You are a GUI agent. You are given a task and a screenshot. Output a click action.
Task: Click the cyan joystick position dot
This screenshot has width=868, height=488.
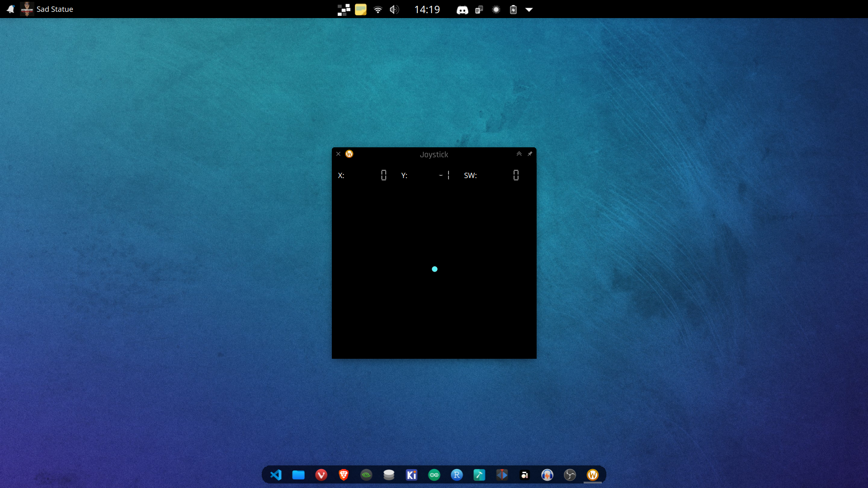(x=434, y=269)
